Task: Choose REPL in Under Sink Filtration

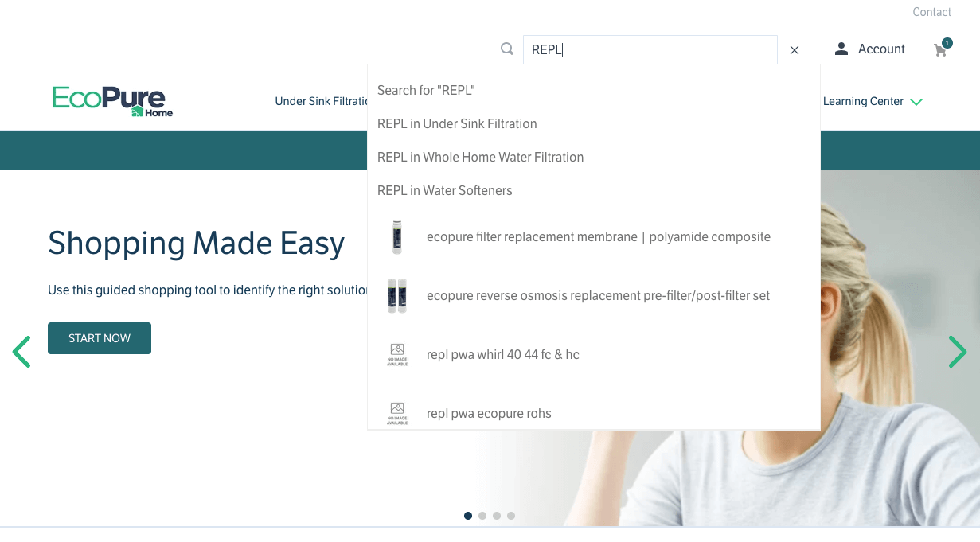Action: (457, 123)
